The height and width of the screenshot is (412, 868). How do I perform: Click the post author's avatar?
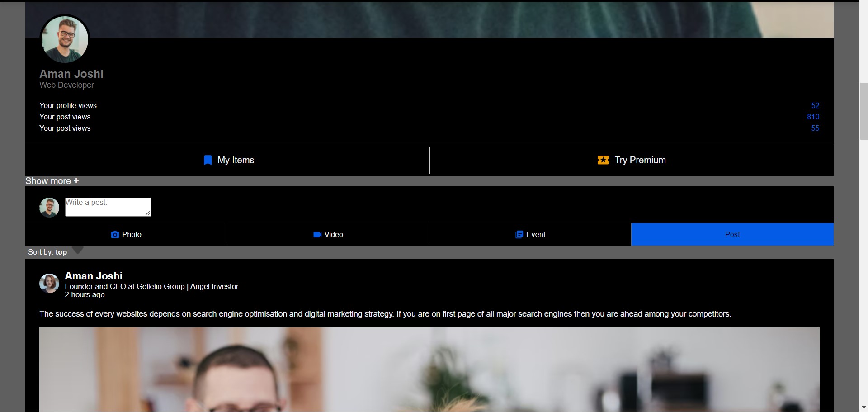click(x=49, y=283)
